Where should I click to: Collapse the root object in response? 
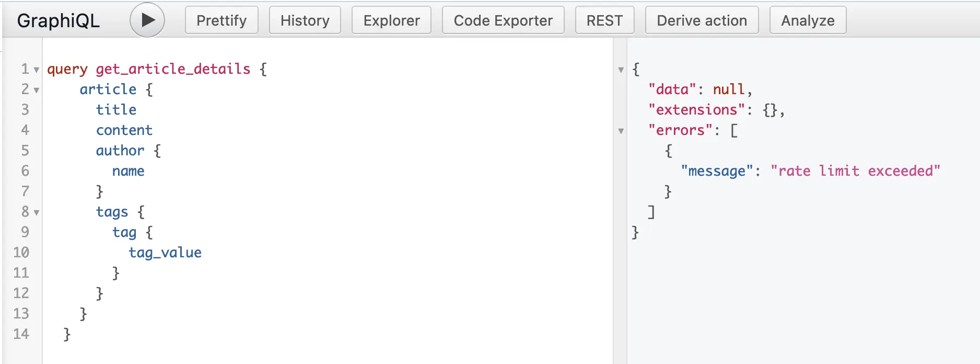tap(621, 70)
